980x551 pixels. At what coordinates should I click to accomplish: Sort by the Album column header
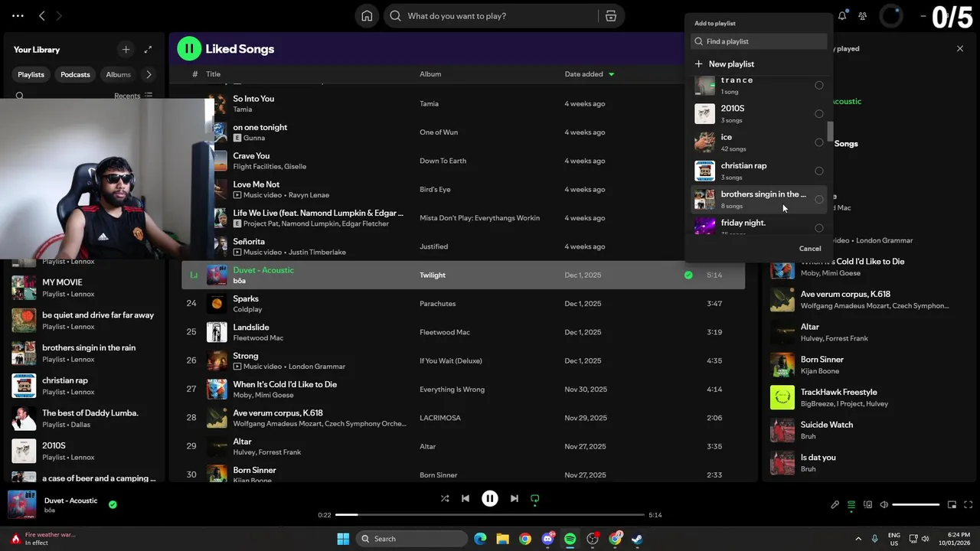430,74
